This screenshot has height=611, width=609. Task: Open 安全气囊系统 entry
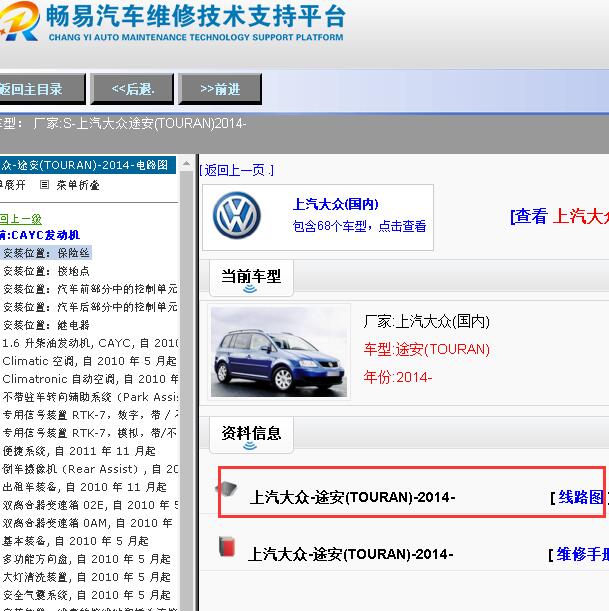(86, 595)
